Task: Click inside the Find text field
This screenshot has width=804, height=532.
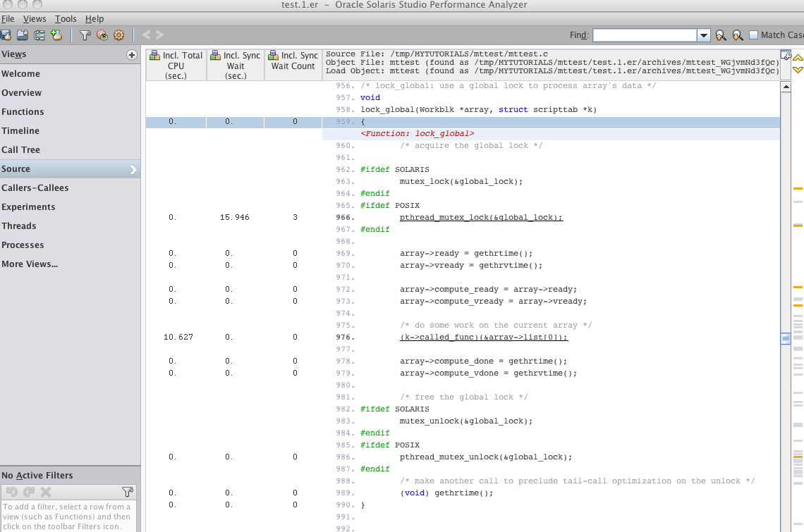Action: click(x=644, y=35)
